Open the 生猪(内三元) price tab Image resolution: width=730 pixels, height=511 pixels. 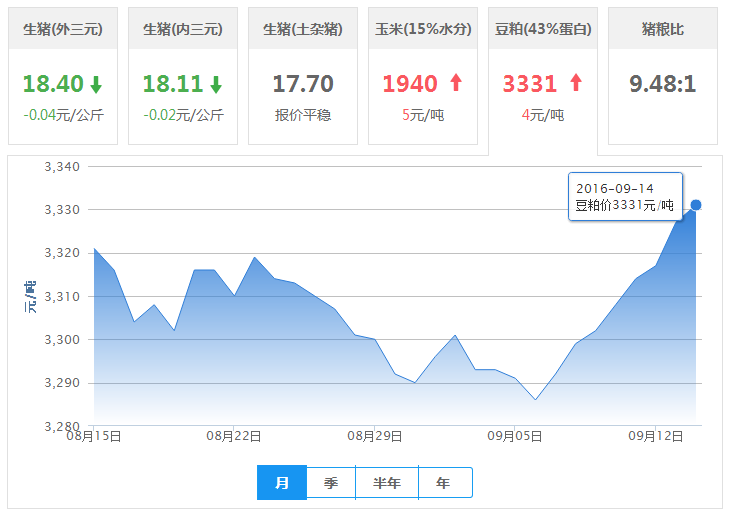183,76
